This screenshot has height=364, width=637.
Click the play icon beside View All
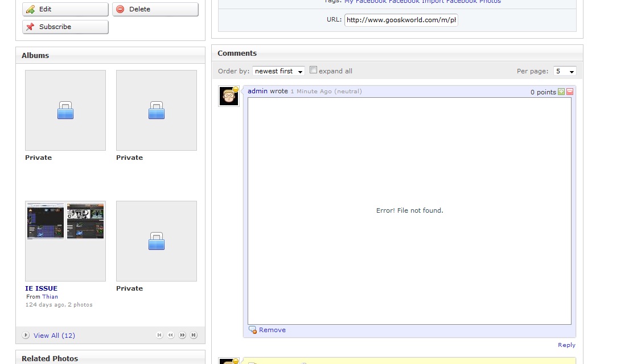[x=26, y=336]
